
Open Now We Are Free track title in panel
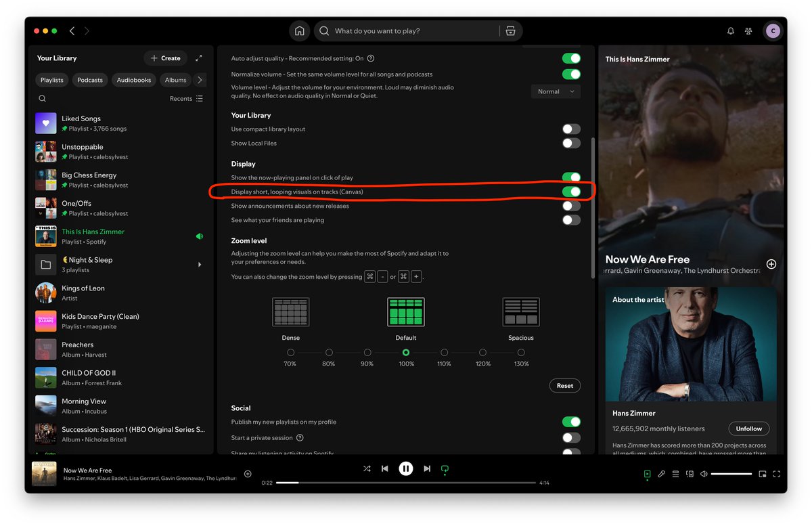(648, 259)
